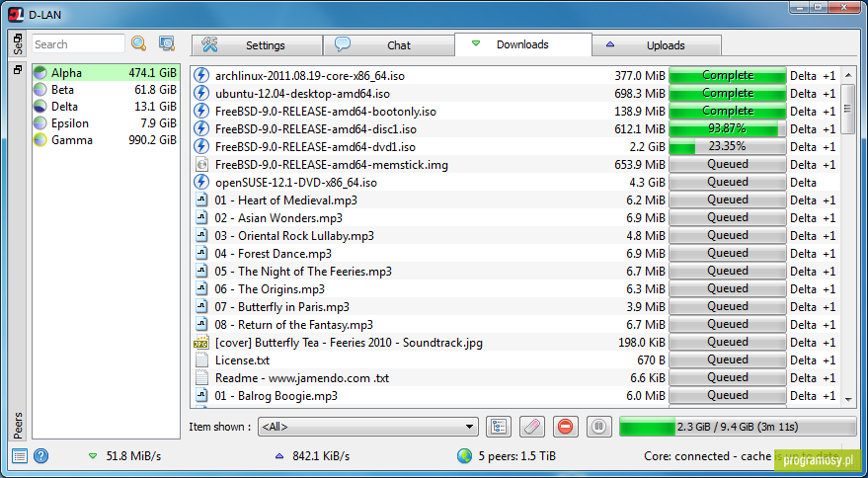Click the Heart of Medieval mp3 icon
This screenshot has height=478, width=868.
[201, 199]
